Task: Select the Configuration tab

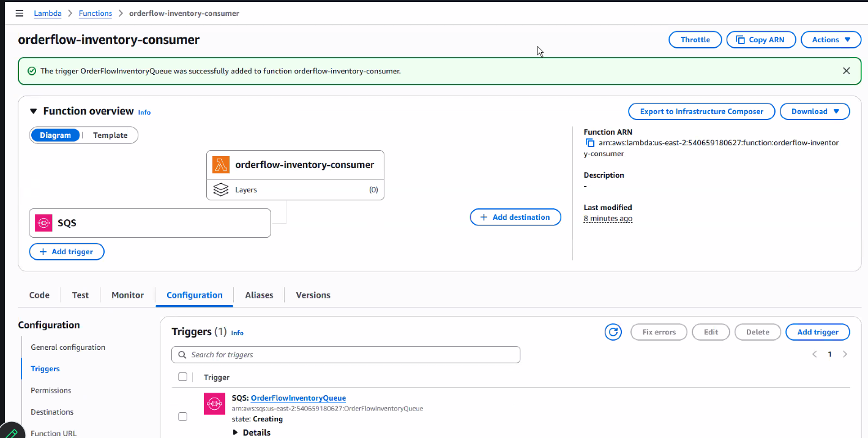Action: [x=195, y=295]
